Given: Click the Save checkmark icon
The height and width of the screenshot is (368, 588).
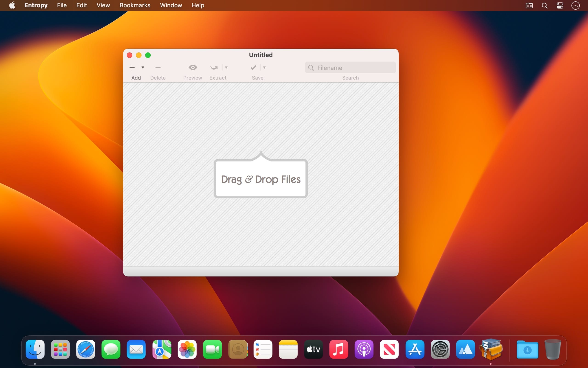Looking at the screenshot, I should pos(253,68).
